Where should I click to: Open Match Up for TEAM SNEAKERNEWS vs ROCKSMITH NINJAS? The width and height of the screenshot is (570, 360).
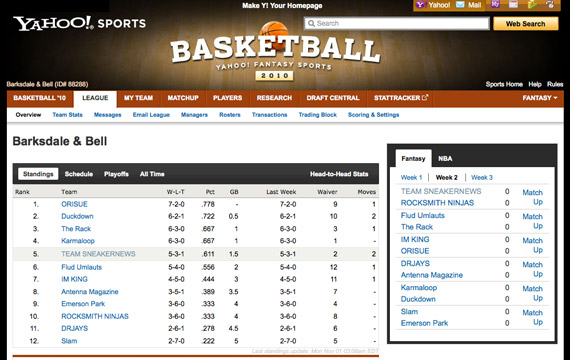[x=533, y=197]
